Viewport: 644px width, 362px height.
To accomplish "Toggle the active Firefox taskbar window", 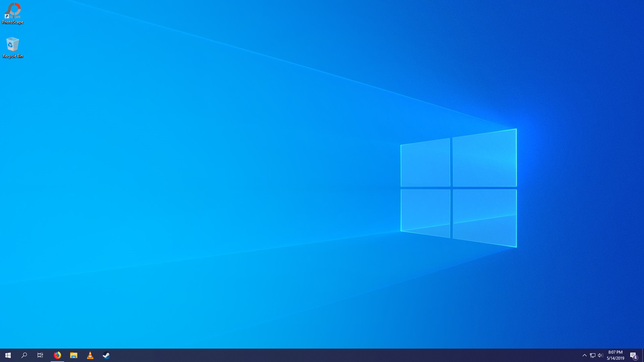I will pos(57,355).
